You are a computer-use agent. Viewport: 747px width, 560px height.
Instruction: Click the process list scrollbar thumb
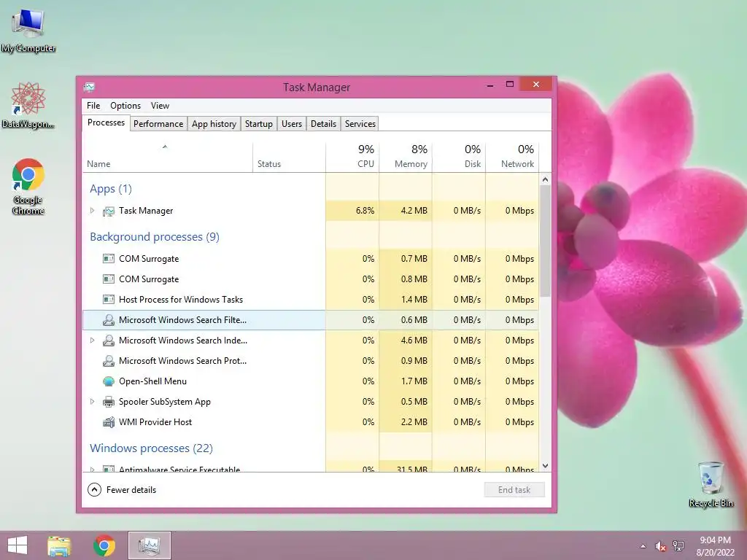pyautogui.click(x=546, y=241)
